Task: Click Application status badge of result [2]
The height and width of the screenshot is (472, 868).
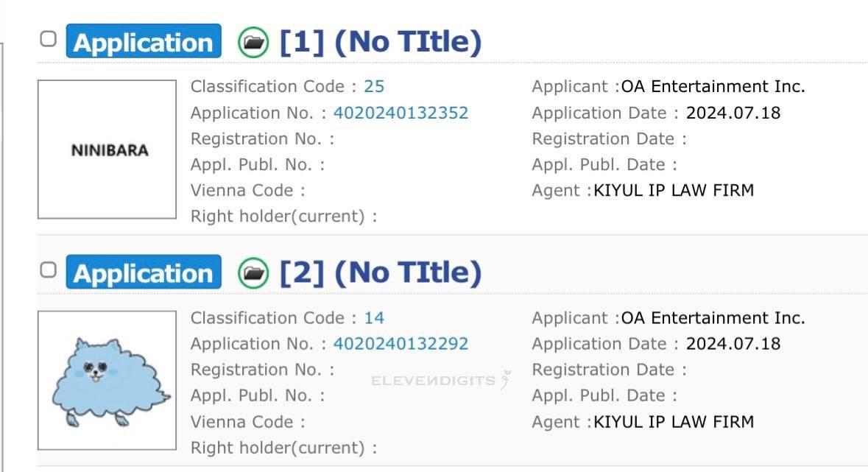Action: point(144,272)
